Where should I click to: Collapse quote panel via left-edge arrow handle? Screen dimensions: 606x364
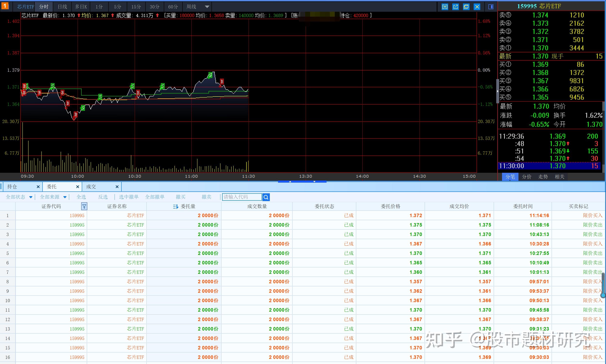(498, 91)
